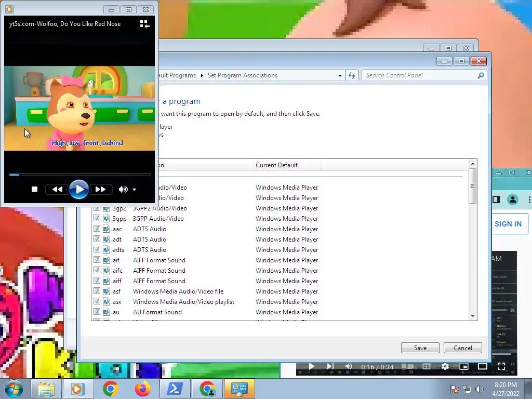The height and width of the screenshot is (399, 532).
Task: Open the Control Panel taskbar icon
Action: 240,389
